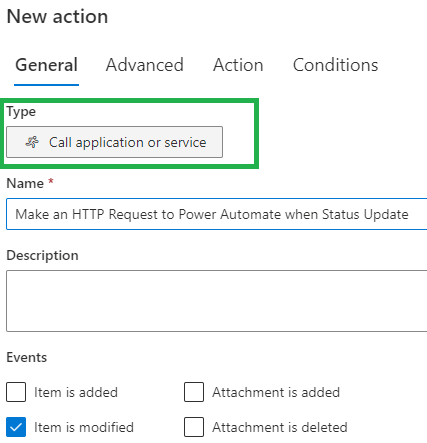The width and height of the screenshot is (427, 443).
Task: Click the Name field label
Action: [25, 183]
